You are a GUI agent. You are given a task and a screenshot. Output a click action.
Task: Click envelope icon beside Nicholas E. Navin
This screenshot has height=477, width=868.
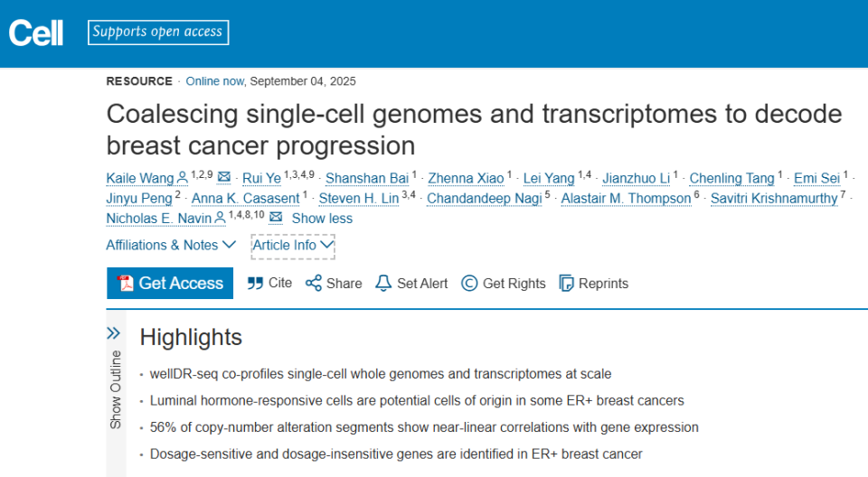click(276, 218)
